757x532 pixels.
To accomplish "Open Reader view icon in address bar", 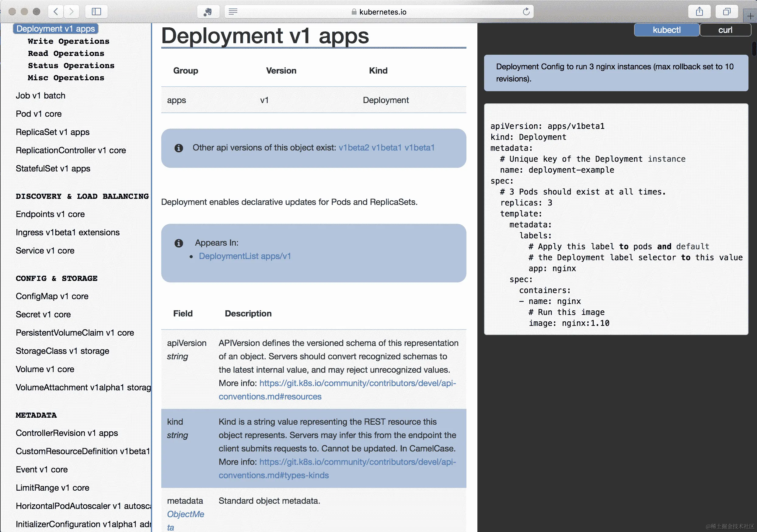I will pos(233,12).
